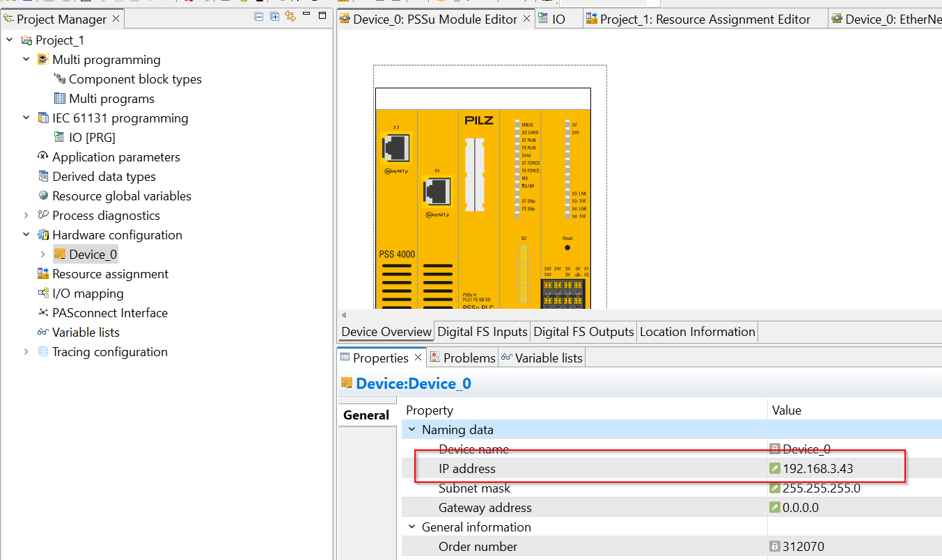
Task: Click the Device_0 device icon in tree
Action: coord(60,255)
